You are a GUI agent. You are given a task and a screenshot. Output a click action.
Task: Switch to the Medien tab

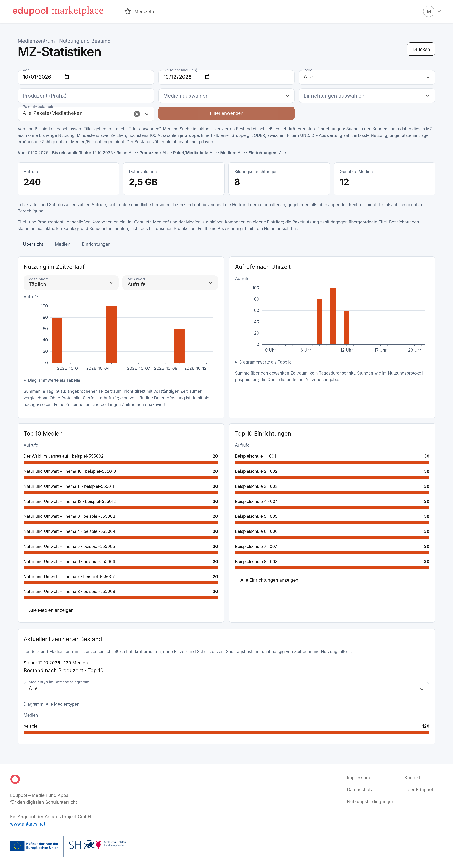pyautogui.click(x=63, y=244)
